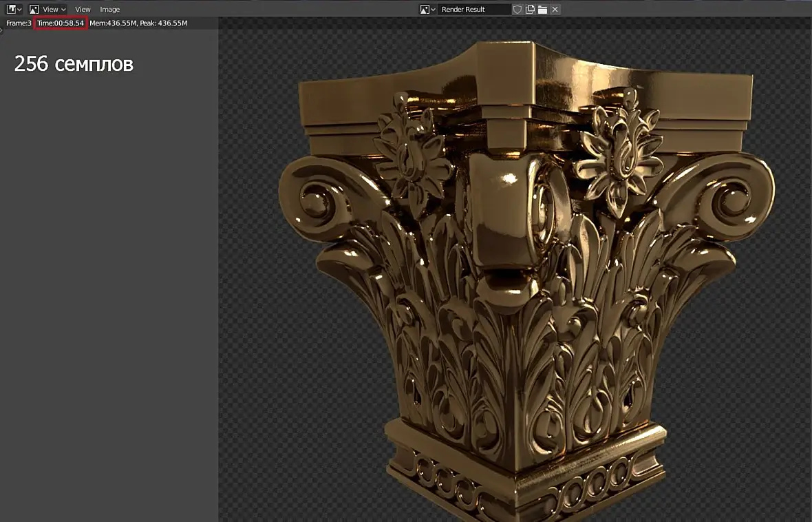The width and height of the screenshot is (812, 522).
Task: Toggle the fake user shield
Action: click(x=517, y=9)
